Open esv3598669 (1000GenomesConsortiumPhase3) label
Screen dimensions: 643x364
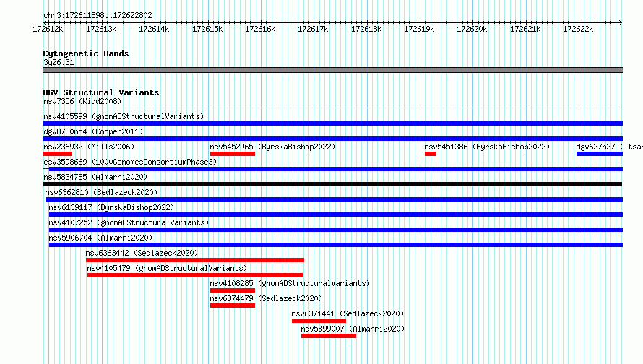pyautogui.click(x=130, y=162)
